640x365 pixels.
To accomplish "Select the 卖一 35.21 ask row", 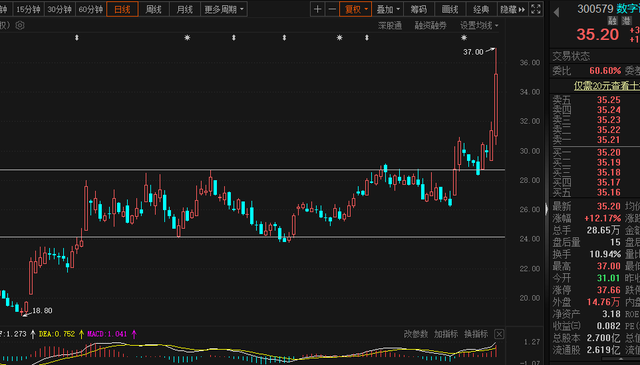I will point(596,140).
